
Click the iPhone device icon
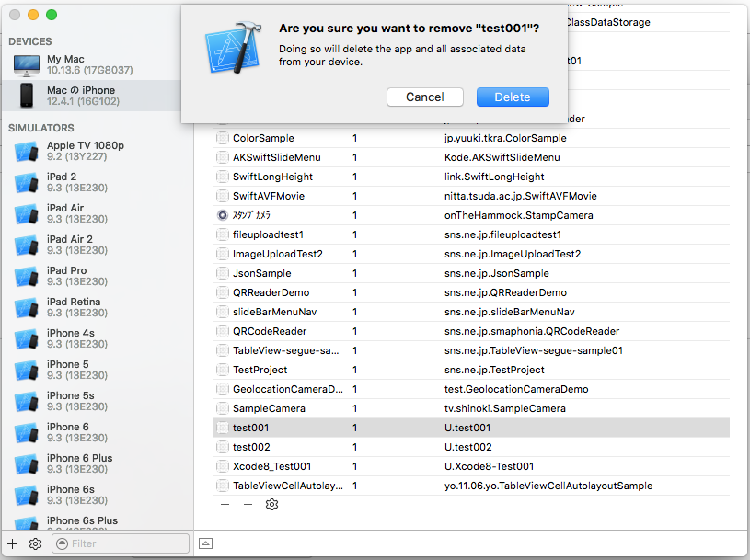coord(27,96)
